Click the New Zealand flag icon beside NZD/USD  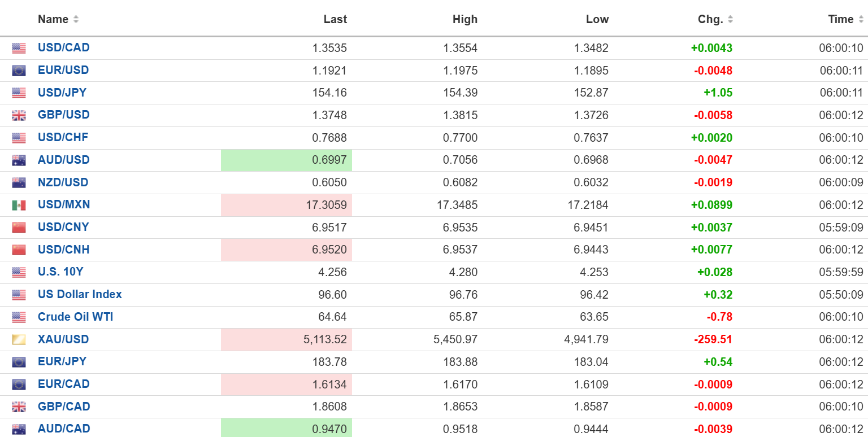pyautogui.click(x=19, y=183)
